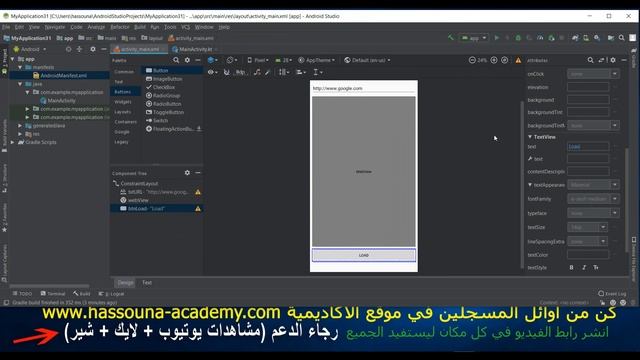Open Palette settings gear icon
Viewport: 640px width, 360px height.
point(187,60)
